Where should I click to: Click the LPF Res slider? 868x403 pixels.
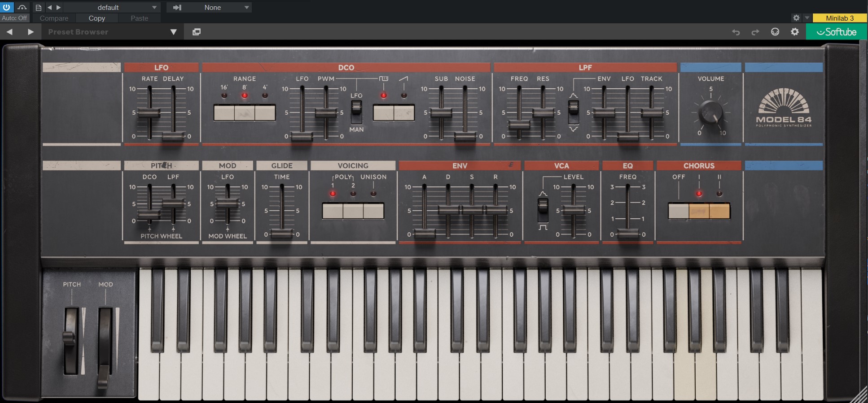click(x=543, y=113)
